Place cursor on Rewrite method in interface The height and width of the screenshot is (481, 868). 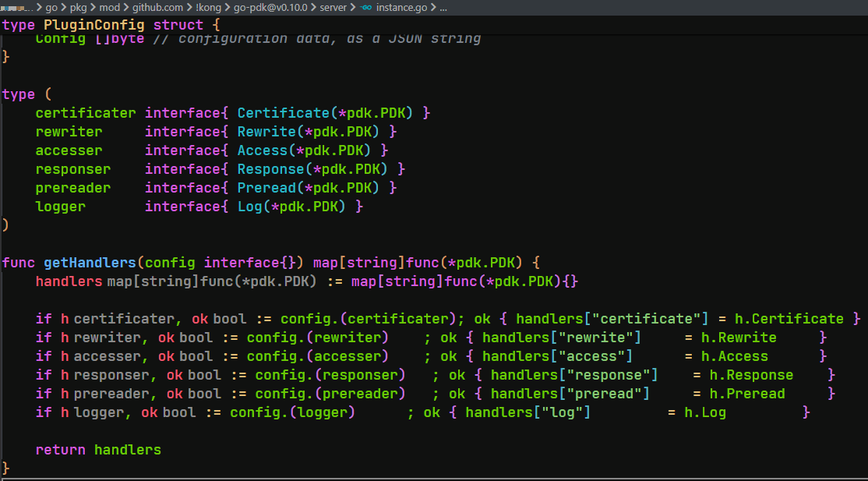269,132
